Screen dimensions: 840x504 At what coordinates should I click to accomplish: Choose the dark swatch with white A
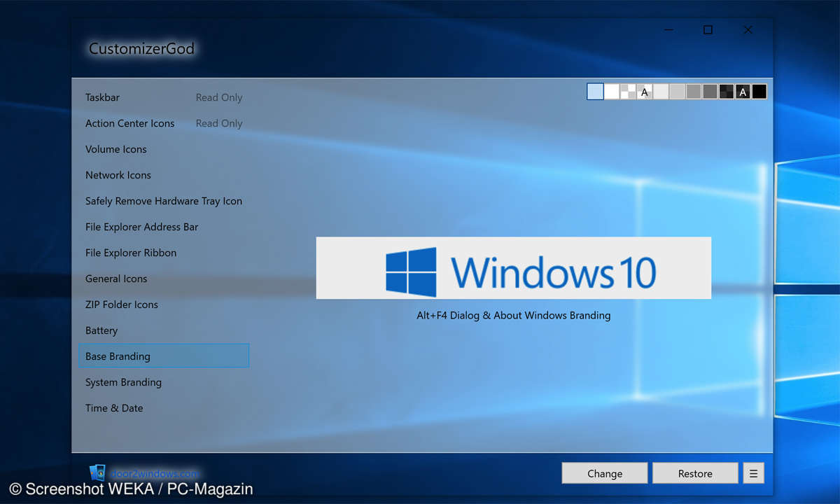click(743, 92)
